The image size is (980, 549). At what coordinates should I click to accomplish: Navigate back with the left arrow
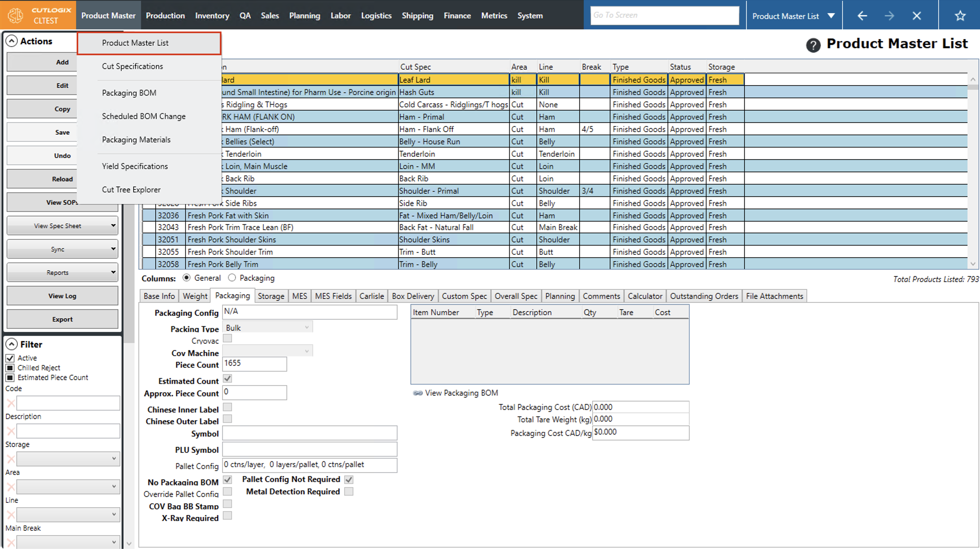862,16
